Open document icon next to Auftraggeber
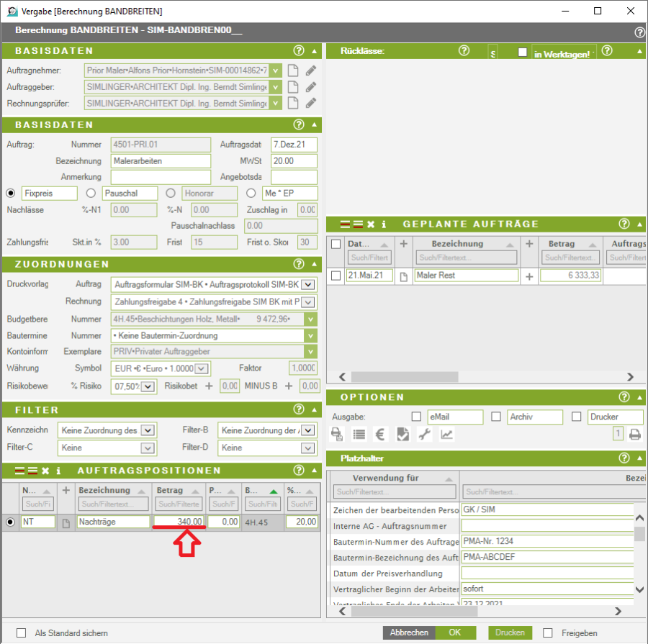This screenshot has height=644, width=648. tap(292, 87)
